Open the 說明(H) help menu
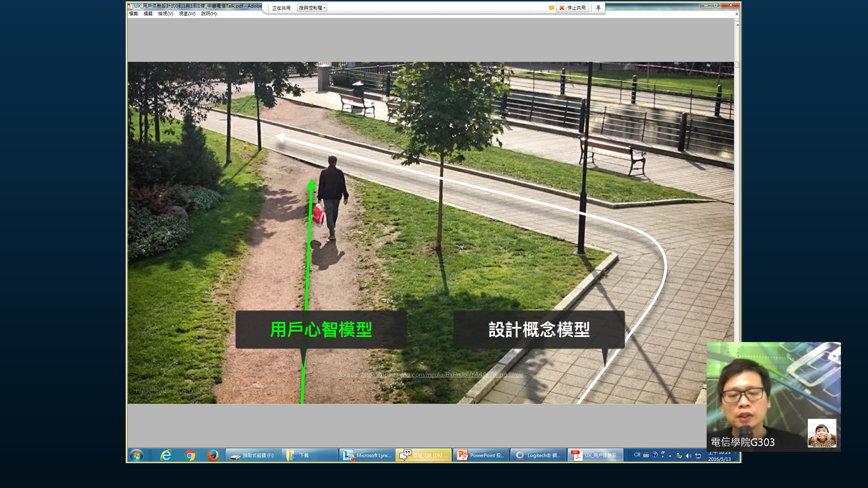This screenshot has height=488, width=868. pos(208,14)
